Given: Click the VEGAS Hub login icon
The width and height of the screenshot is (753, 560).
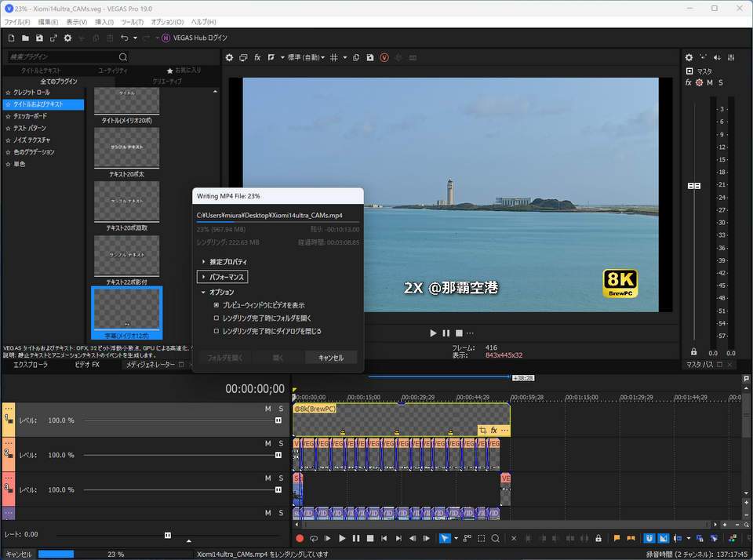Looking at the screenshot, I should 166,38.
